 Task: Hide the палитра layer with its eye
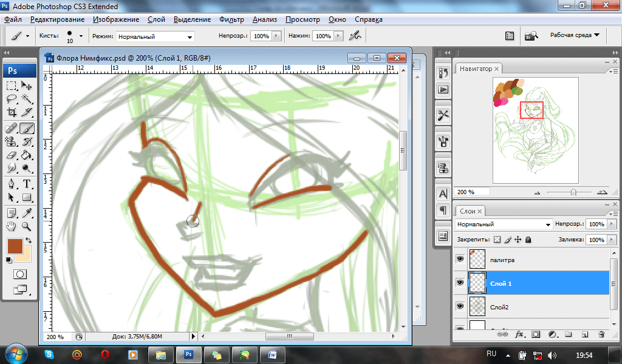coord(460,259)
